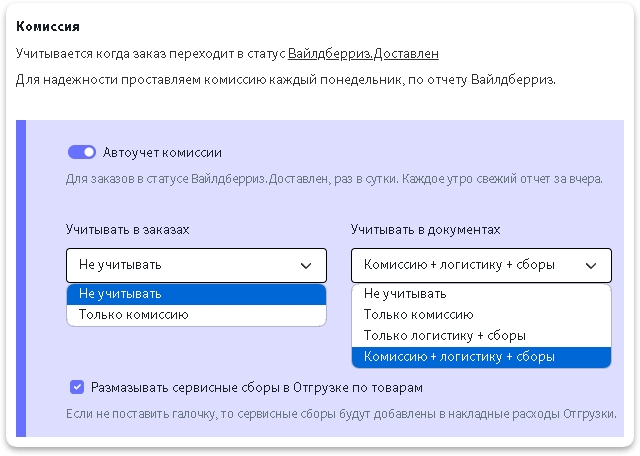Click chevron arrow of Учитывать в заказах dropdown
Viewport: 640px width, 456px height.
[306, 266]
